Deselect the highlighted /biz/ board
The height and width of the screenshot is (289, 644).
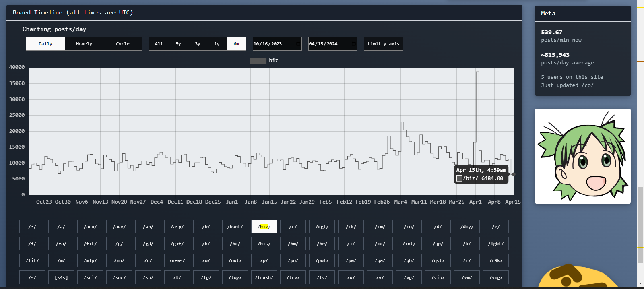click(264, 227)
